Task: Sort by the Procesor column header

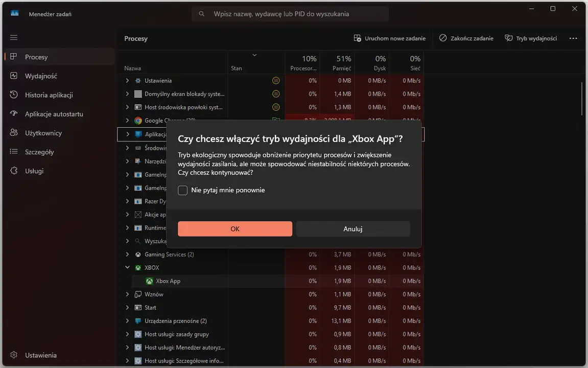Action: [x=302, y=63]
